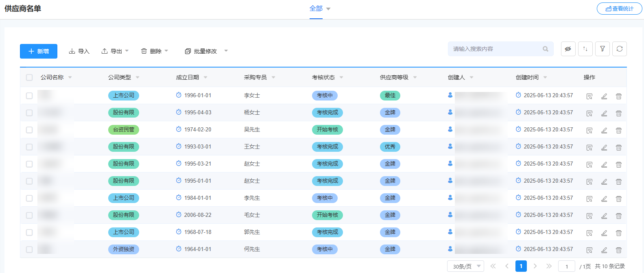Image resolution: width=644 pixels, height=273 pixels.
Task: Expand the 全部 view dropdown
Action: pyautogui.click(x=328, y=9)
